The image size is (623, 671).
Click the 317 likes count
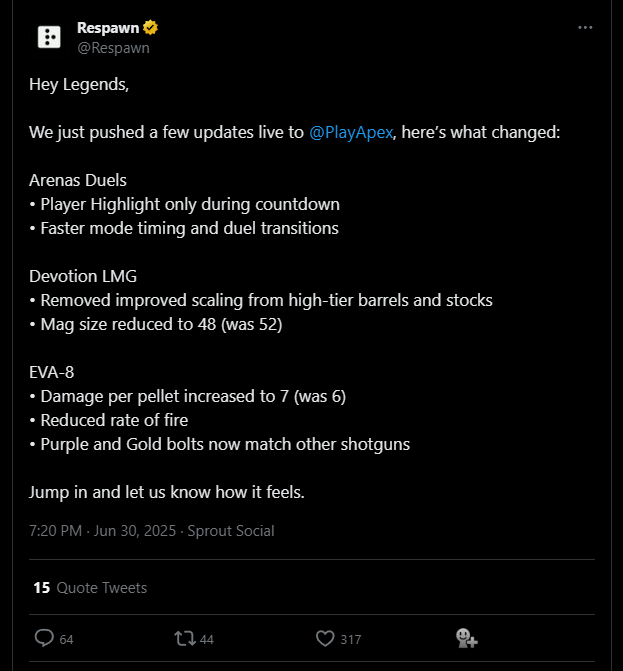pos(351,639)
